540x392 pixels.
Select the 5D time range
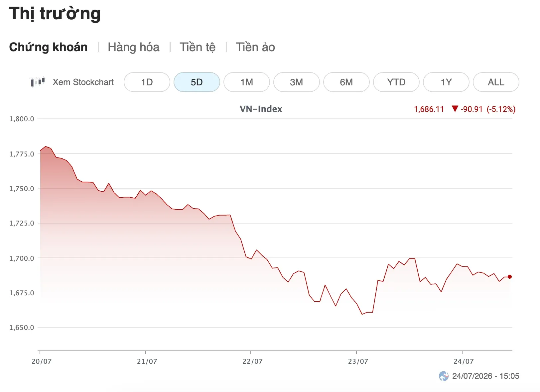coord(197,82)
